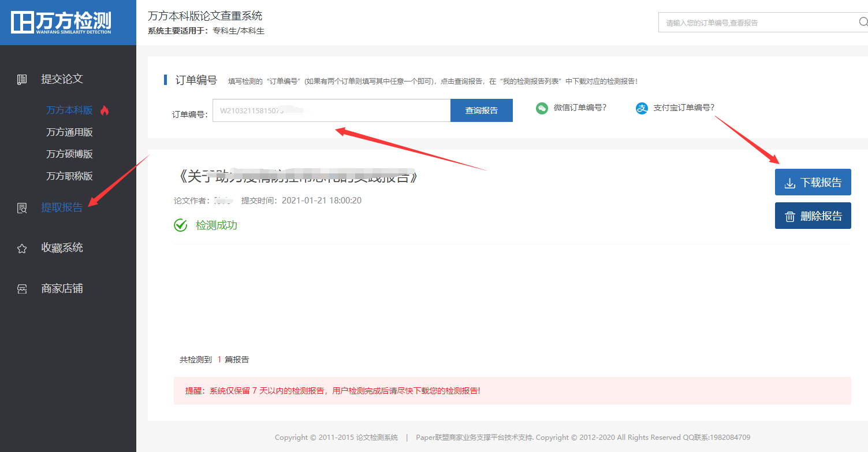Viewport: 868px width, 452px height.
Task: Focus the 订单编号 input field
Action: [x=331, y=110]
